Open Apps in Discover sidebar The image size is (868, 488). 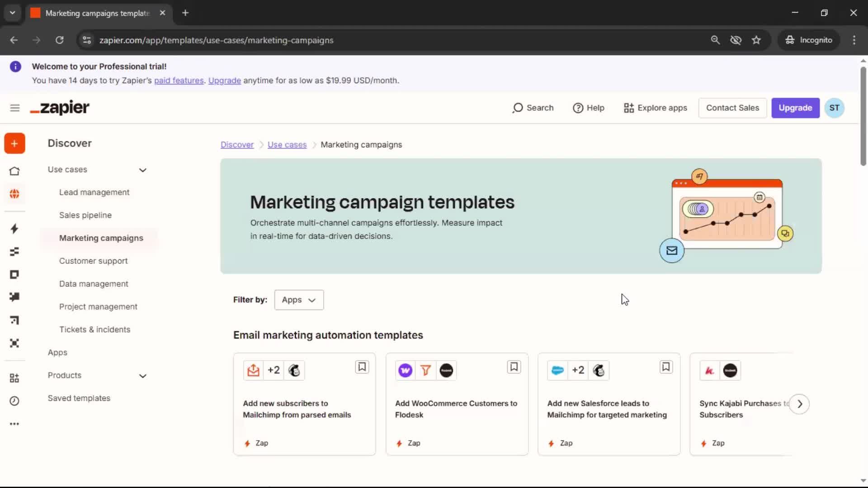coord(57,352)
